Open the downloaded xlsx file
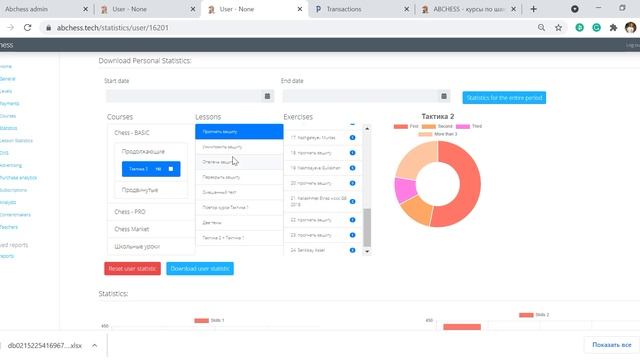This screenshot has height=360, width=640. coord(45,345)
